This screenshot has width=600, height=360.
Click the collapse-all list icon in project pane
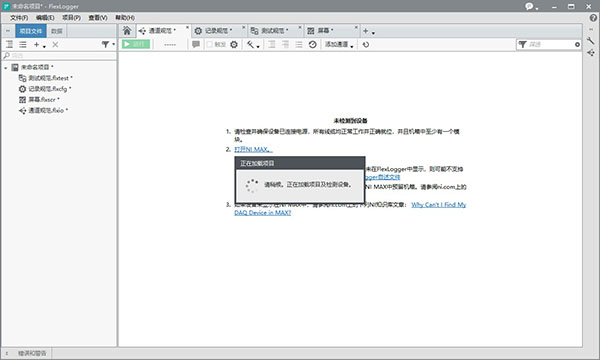click(23, 44)
